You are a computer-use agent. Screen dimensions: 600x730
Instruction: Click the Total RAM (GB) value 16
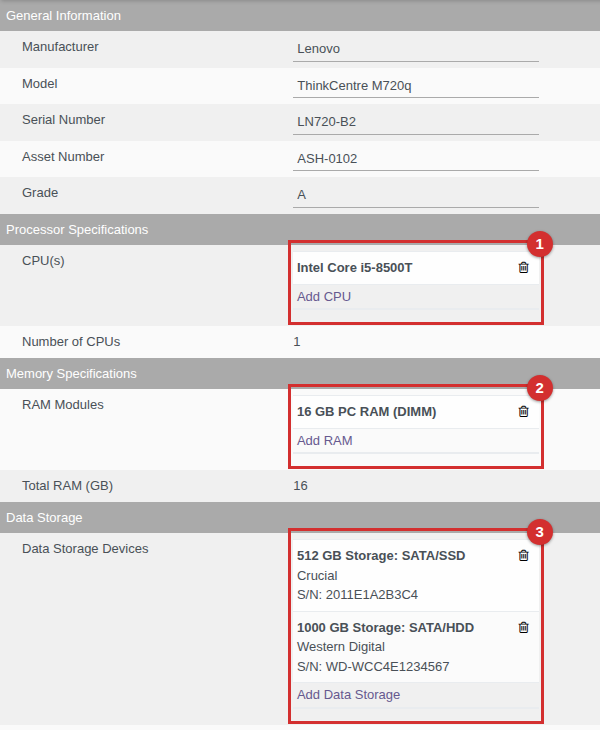[x=300, y=486]
